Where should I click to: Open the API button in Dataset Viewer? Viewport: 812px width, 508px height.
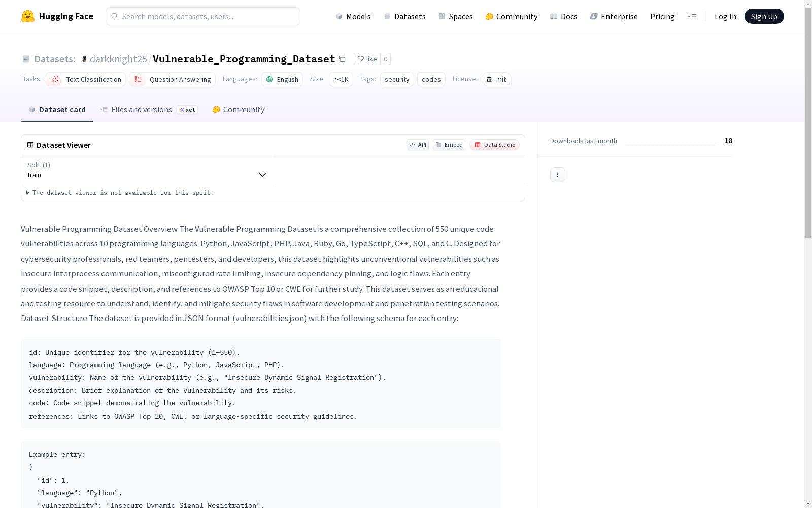[x=418, y=145]
